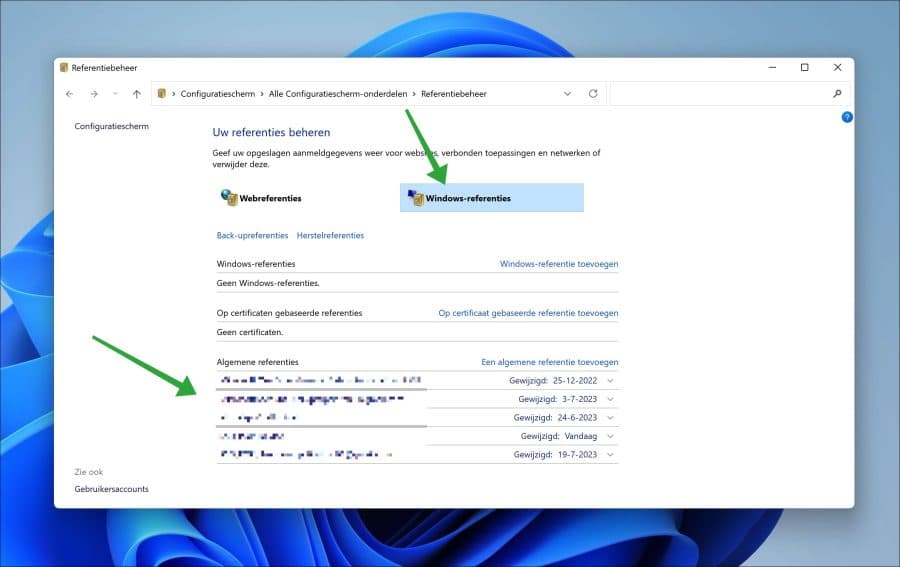Minimize the Referentiebeheer window

point(772,68)
